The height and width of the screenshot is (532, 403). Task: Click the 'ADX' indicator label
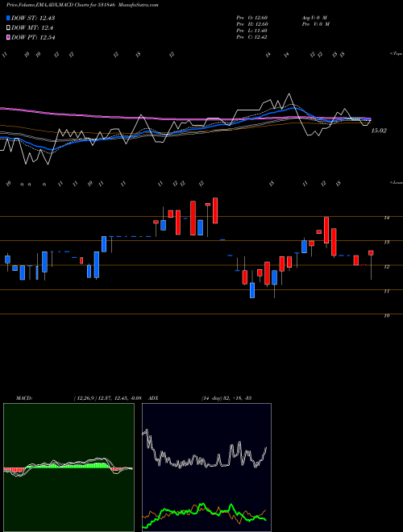click(153, 398)
